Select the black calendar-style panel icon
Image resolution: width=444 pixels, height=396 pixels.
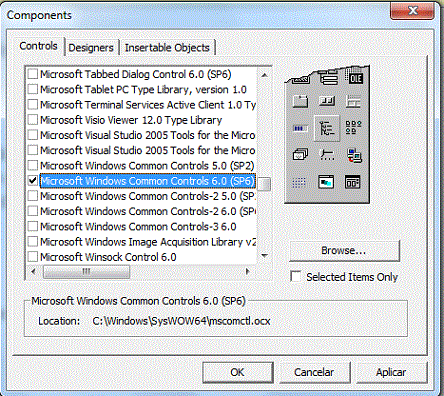coord(353,182)
